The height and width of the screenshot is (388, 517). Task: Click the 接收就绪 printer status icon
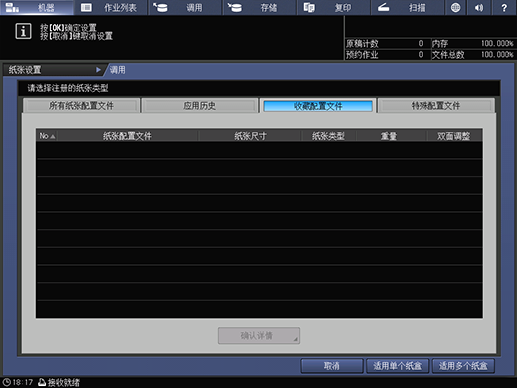coord(42,382)
